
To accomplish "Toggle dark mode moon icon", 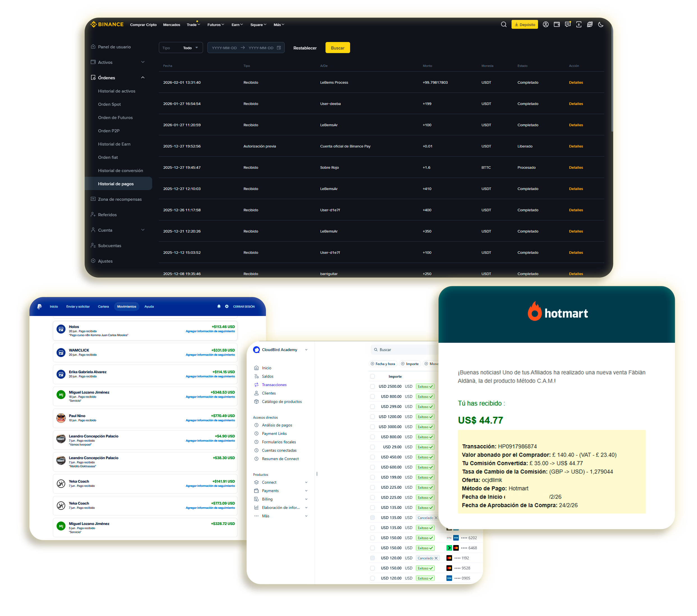I will pos(601,25).
